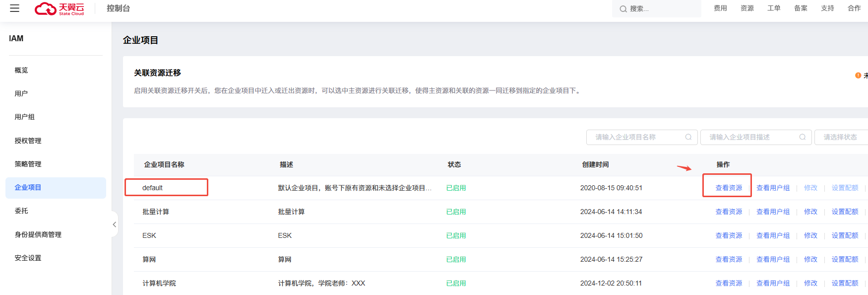Open the 请选择状态 status dropdown

[841, 137]
